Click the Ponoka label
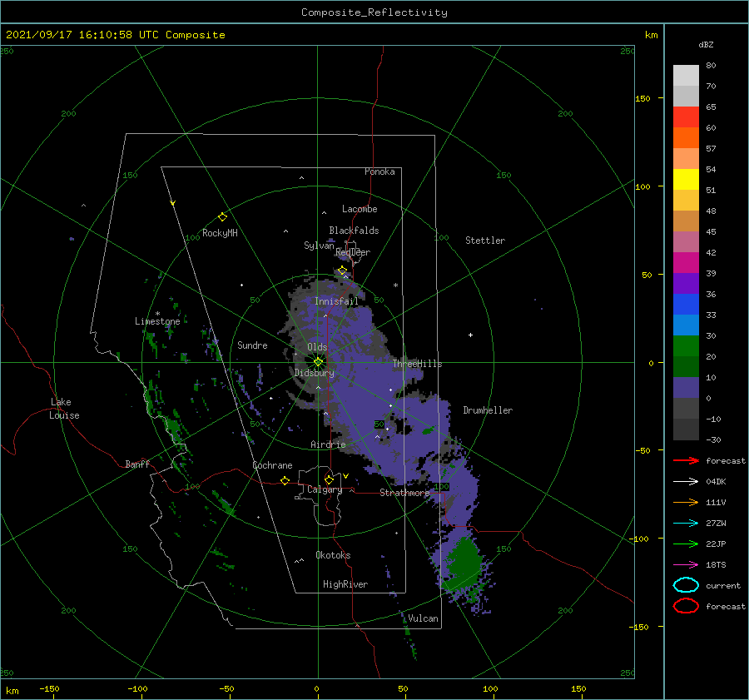This screenshot has height=700, width=749. tap(379, 171)
